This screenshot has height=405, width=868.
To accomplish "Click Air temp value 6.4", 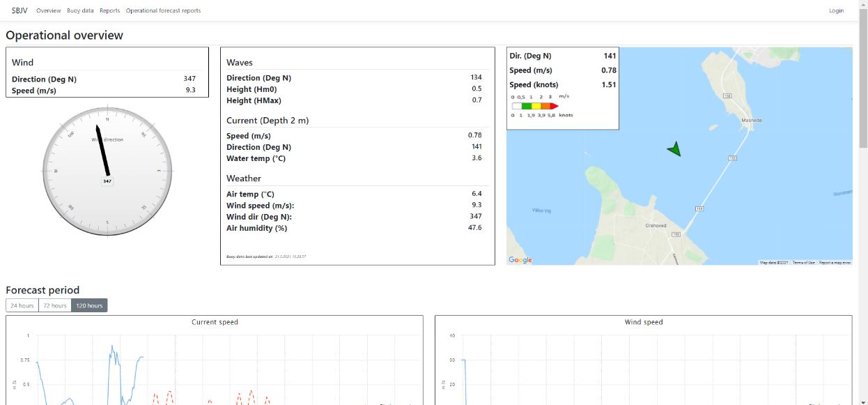I will click(476, 194).
